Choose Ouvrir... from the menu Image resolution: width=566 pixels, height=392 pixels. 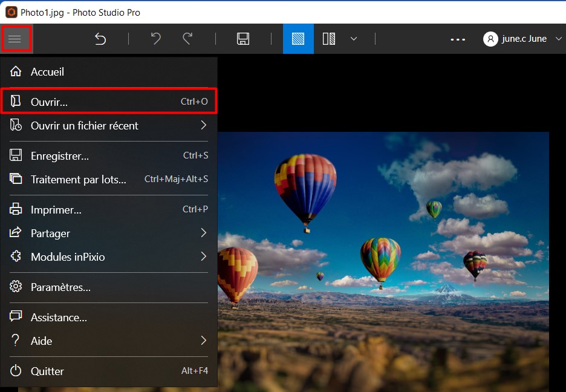pos(109,102)
